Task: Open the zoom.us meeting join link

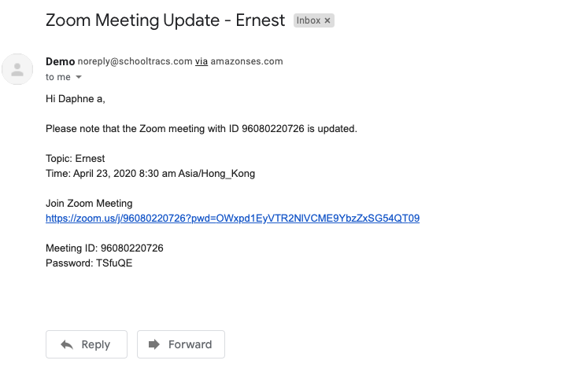Action: (x=232, y=218)
